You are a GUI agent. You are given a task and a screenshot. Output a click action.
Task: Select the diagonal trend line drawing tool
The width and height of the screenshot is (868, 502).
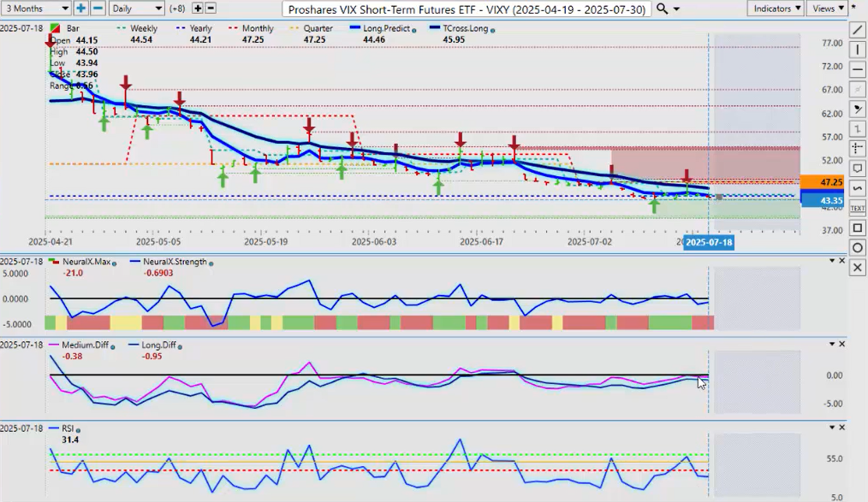[859, 30]
